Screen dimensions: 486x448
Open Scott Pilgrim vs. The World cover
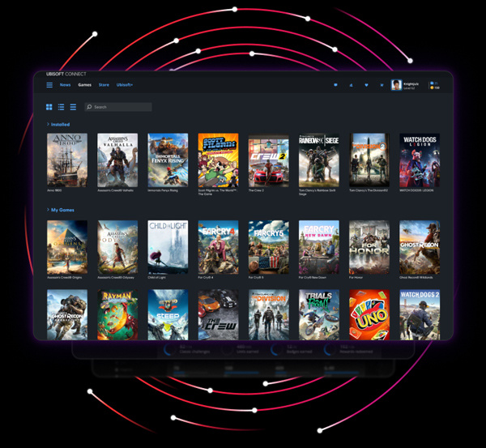pyautogui.click(x=218, y=160)
